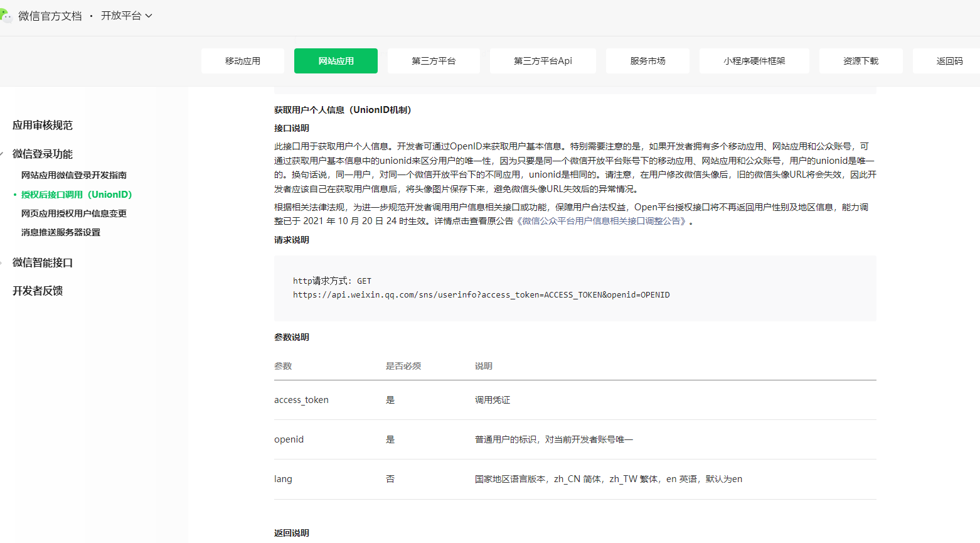Click 是 in the access_token row
Screen dimensions: 980x543
[390, 400]
